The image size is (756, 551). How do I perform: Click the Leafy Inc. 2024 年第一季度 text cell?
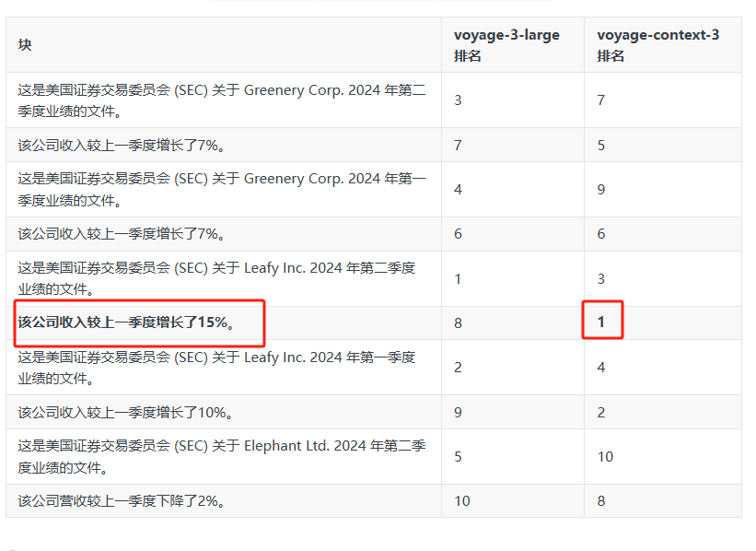pos(216,367)
